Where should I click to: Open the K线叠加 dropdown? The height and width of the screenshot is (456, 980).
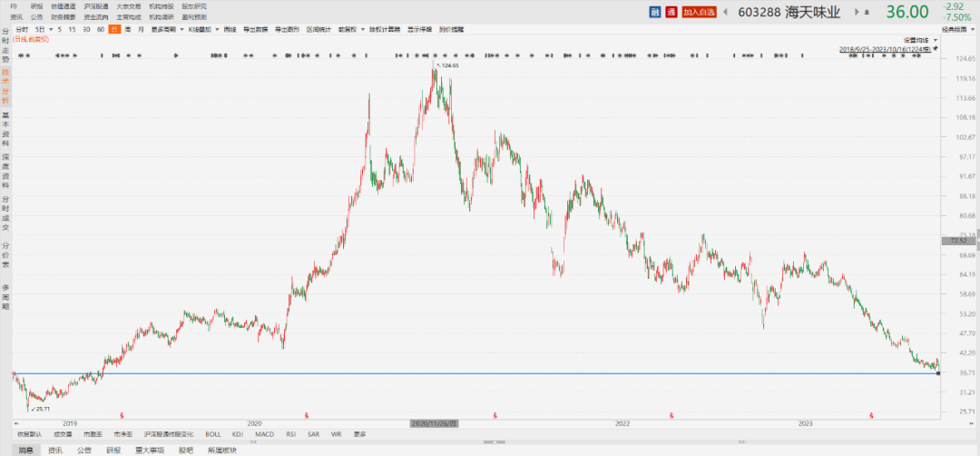(x=196, y=29)
